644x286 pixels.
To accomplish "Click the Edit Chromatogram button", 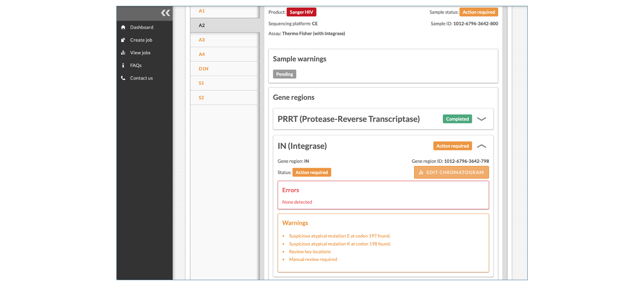I will pyautogui.click(x=451, y=172).
